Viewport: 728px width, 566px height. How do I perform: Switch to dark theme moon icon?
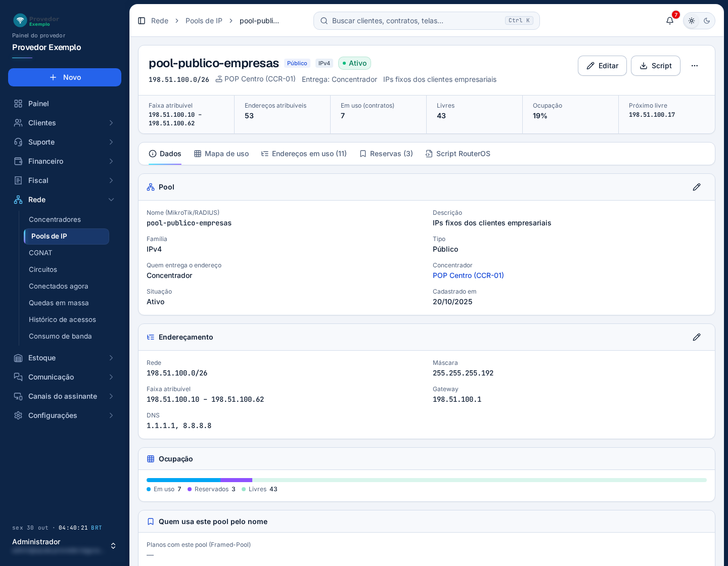click(707, 21)
